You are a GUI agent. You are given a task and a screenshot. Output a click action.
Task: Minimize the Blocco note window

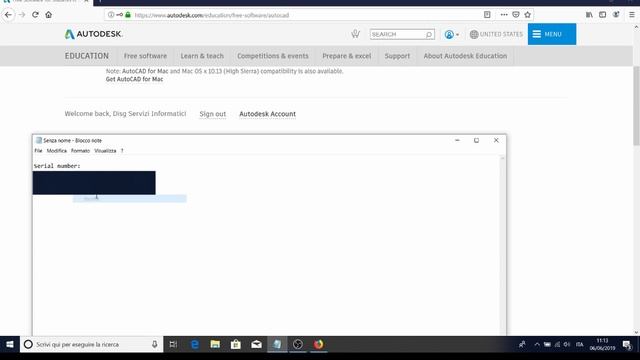point(457,140)
